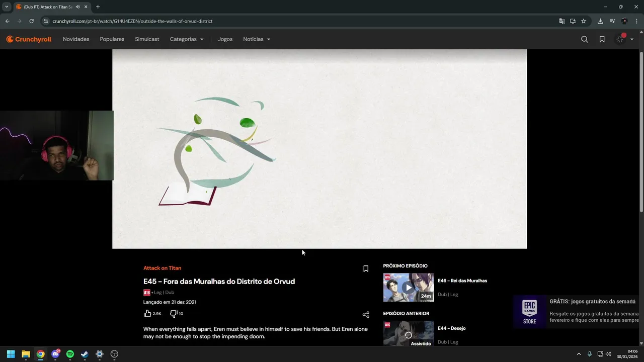
Task: Open Discord from taskbar
Action: pyautogui.click(x=55, y=354)
